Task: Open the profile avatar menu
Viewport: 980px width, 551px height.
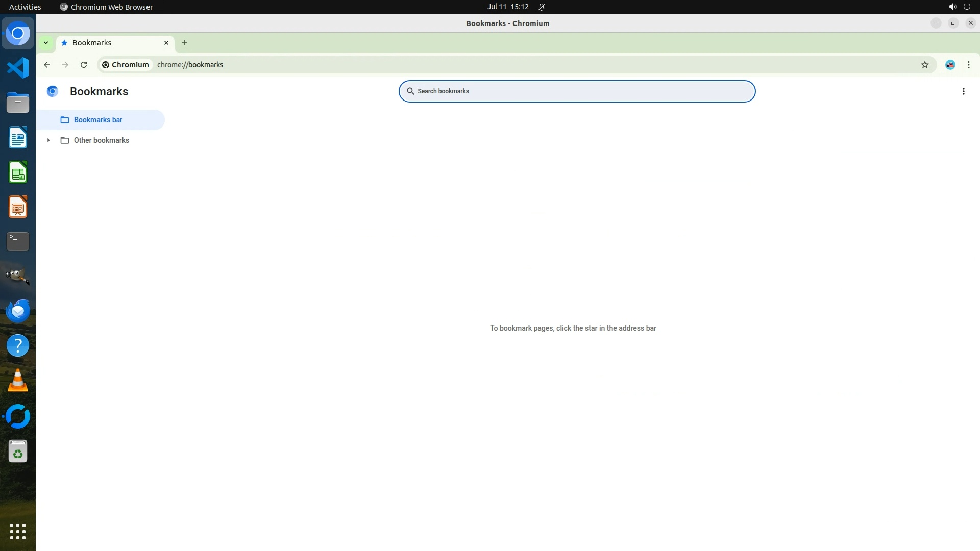Action: [950, 65]
